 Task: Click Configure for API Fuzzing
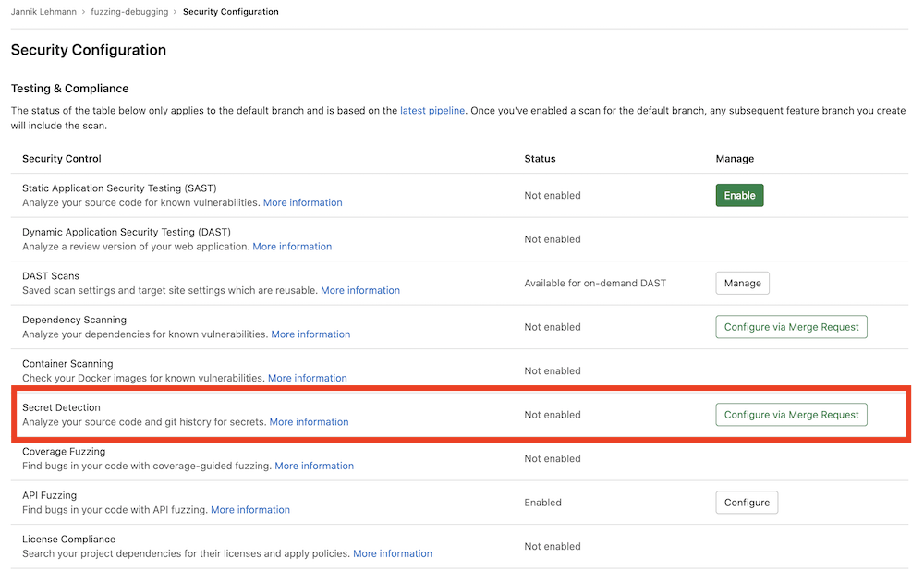(x=746, y=502)
